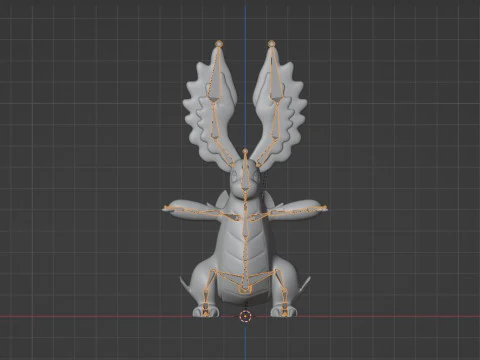480x360 pixels.
Task: Select the right foot bone
Action: click(x=284, y=310)
